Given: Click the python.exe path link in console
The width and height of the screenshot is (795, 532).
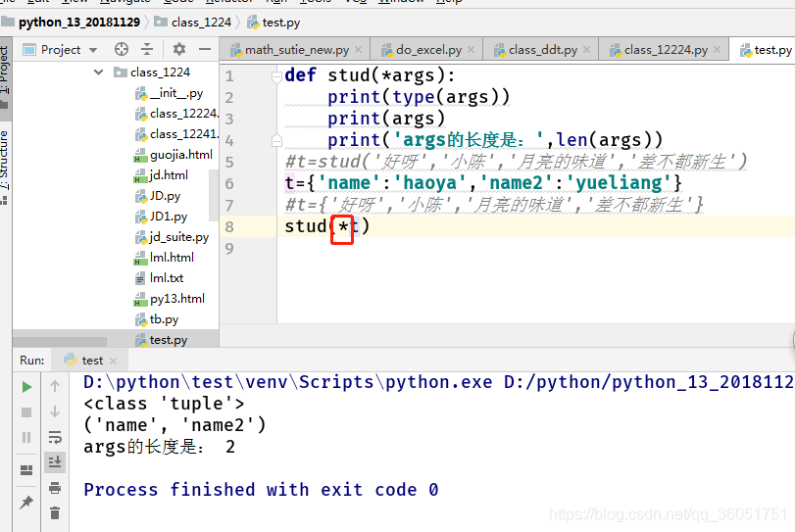Looking at the screenshot, I should (x=287, y=382).
